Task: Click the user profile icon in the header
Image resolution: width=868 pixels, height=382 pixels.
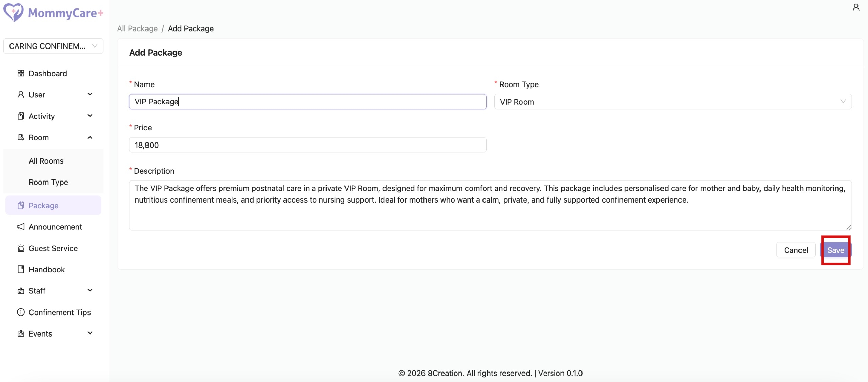Action: point(856,7)
